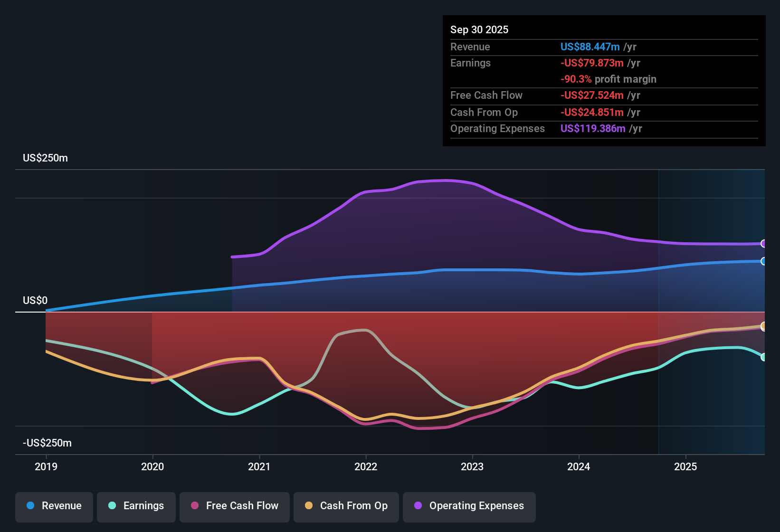Image resolution: width=780 pixels, height=532 pixels.
Task: Toggle the Revenue legend series
Action: (x=54, y=506)
